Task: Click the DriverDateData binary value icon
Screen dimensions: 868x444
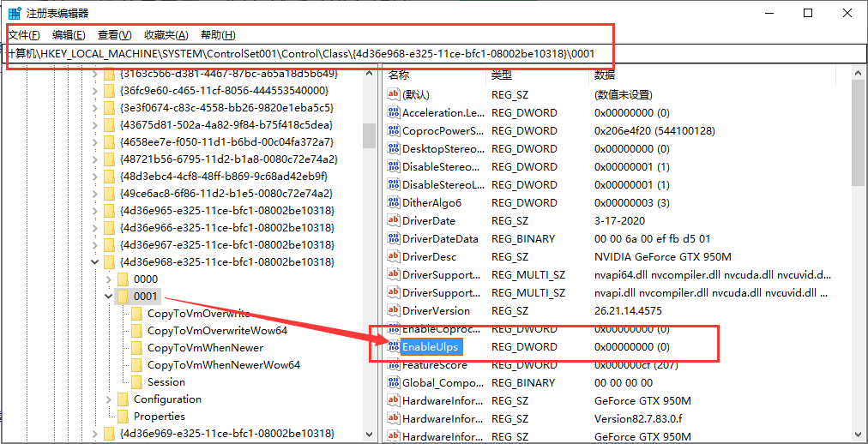Action: pyautogui.click(x=394, y=239)
